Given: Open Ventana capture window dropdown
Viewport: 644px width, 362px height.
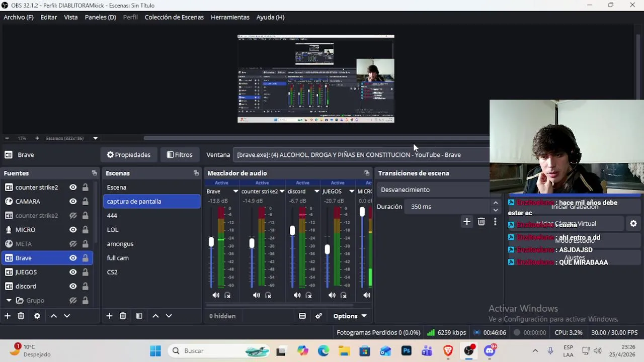Looking at the screenshot, I should [x=362, y=155].
